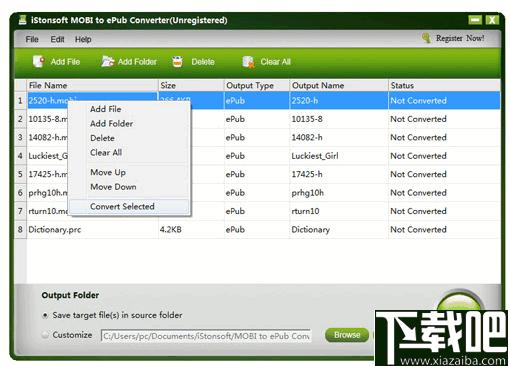
Task: Click the Delete trash icon in toolbar
Action: 177,61
